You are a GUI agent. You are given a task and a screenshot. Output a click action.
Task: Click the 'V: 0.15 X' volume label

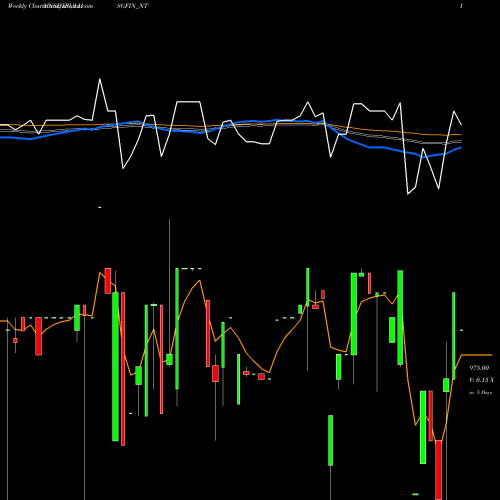pyautogui.click(x=482, y=380)
